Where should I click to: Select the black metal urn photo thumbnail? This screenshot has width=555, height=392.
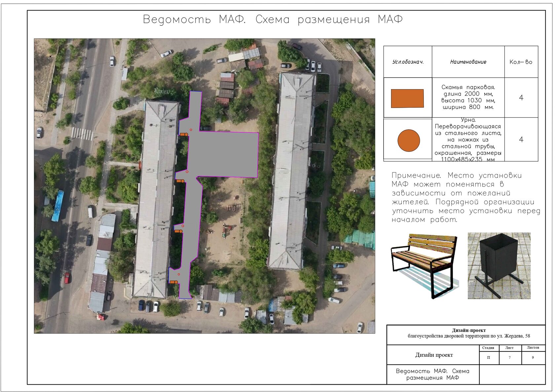(499, 266)
